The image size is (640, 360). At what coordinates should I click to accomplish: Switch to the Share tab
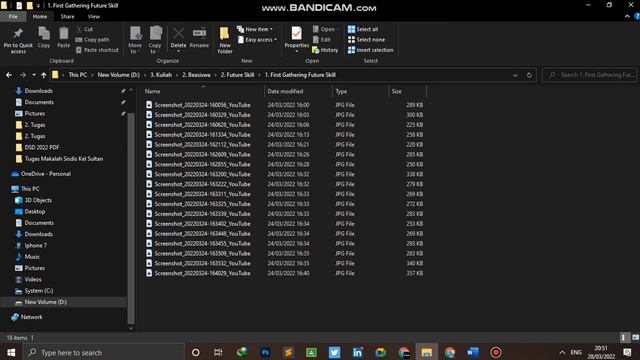tap(67, 16)
